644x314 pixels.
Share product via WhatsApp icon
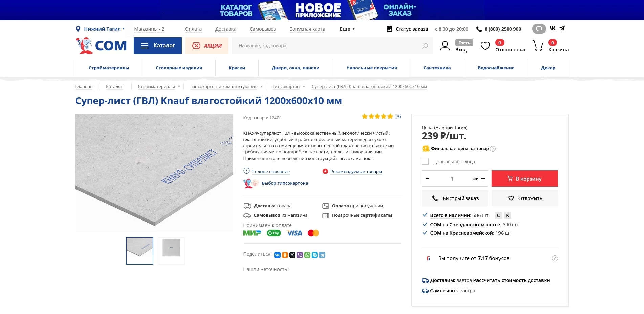307,255
